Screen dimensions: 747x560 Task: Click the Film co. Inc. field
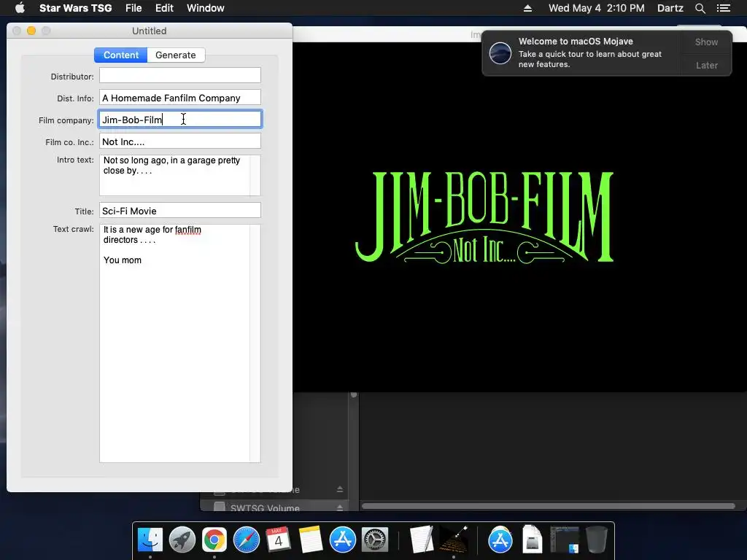coord(180,141)
